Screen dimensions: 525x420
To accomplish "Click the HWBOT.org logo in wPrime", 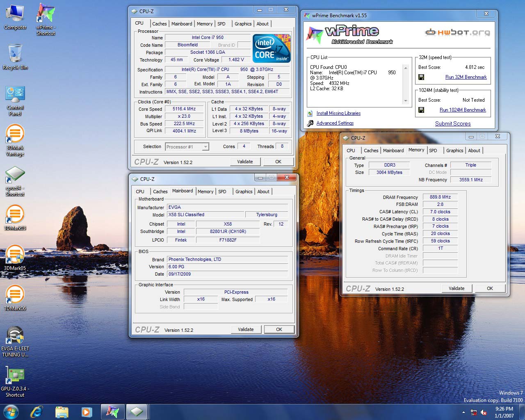I will coord(457,32).
